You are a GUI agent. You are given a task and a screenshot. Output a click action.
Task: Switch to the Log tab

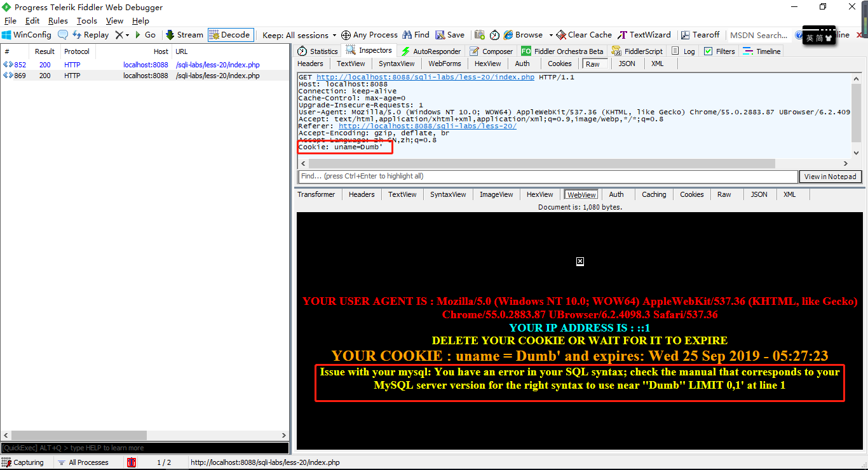coord(683,51)
